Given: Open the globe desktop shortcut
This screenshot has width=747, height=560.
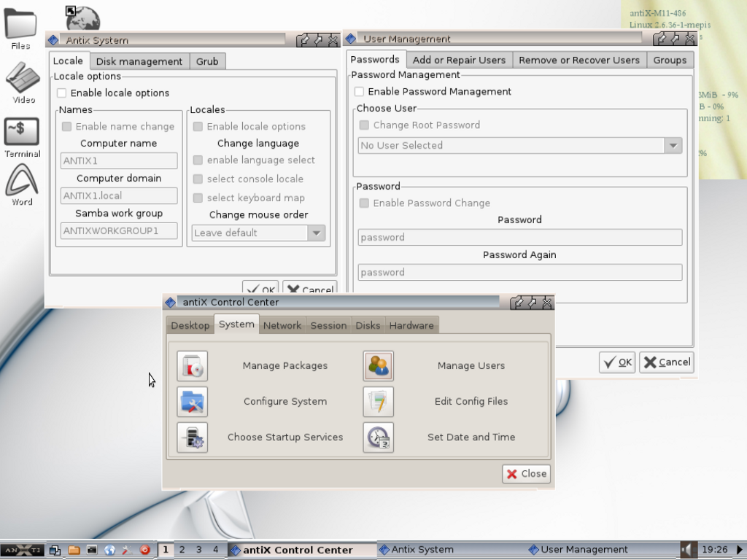Looking at the screenshot, I should [x=82, y=18].
